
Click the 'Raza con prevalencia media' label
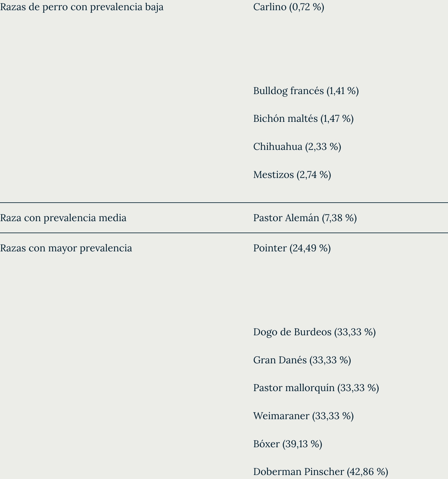(63, 218)
